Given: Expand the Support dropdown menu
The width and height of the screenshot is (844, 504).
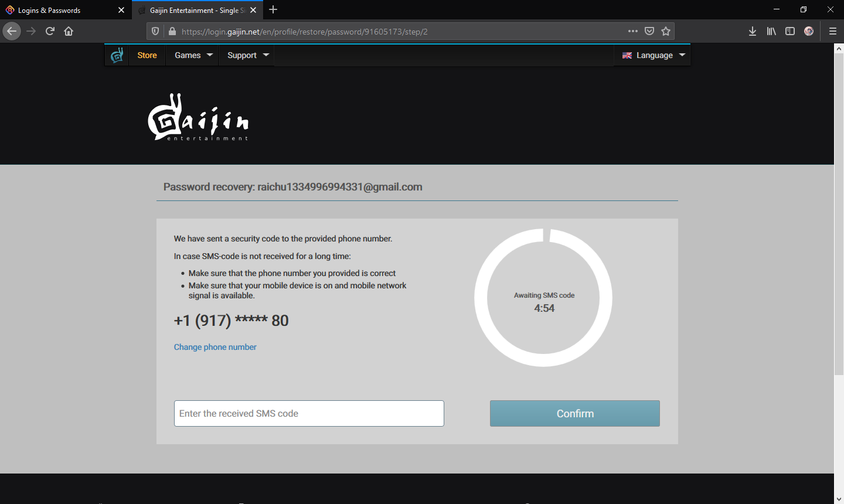Looking at the screenshot, I should point(248,55).
